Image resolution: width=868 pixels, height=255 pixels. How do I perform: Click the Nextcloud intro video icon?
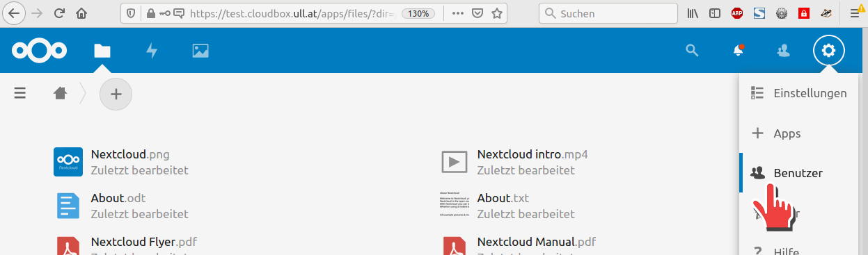[455, 162]
